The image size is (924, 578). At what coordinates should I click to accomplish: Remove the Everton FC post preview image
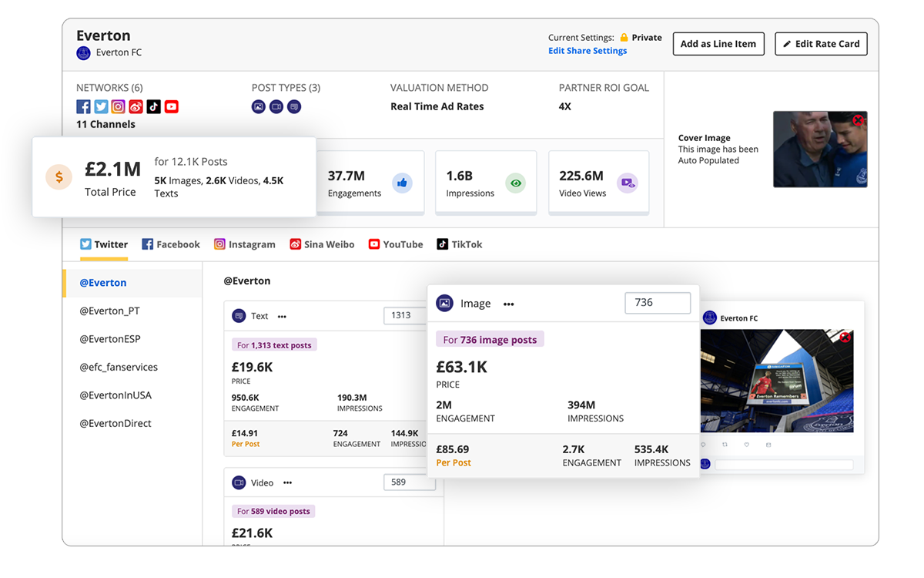click(845, 337)
